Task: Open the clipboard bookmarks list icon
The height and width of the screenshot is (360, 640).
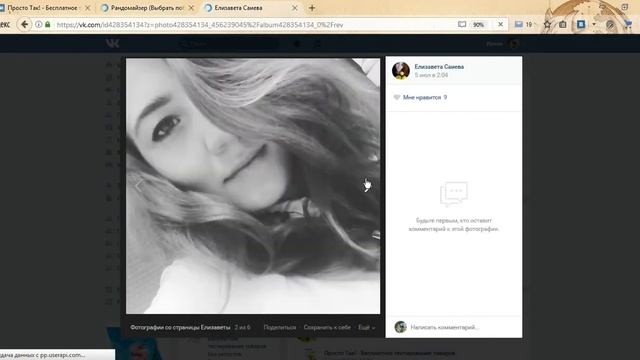Action: click(562, 24)
